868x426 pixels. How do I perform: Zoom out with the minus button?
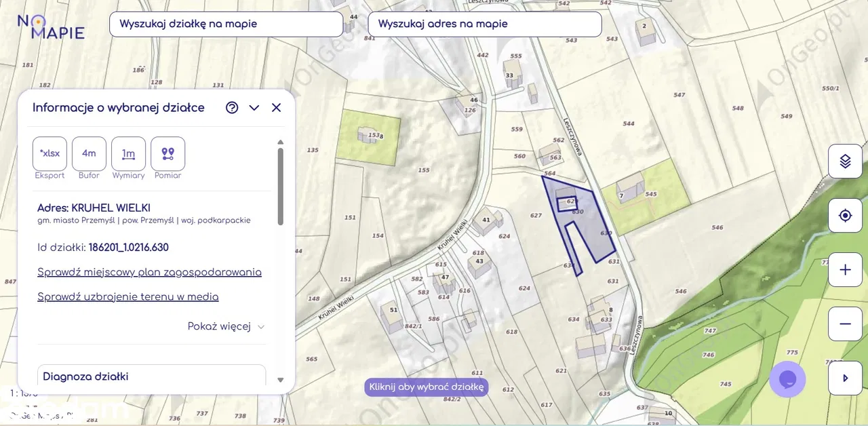tap(845, 324)
